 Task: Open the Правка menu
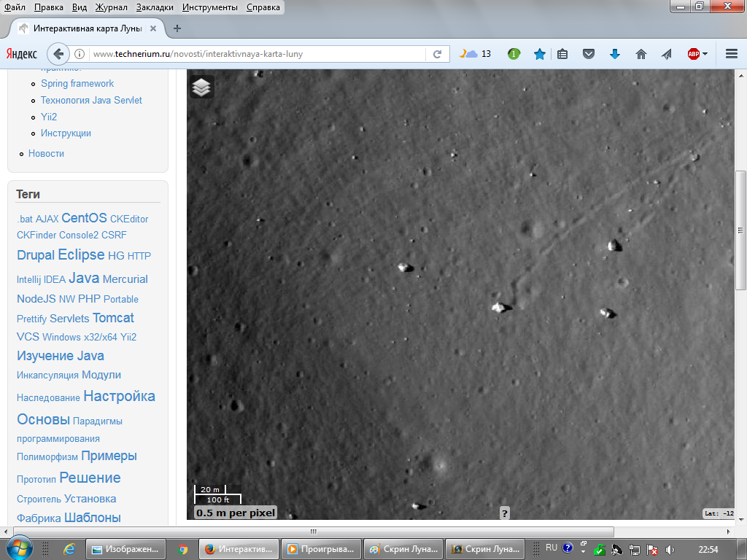[x=49, y=7]
